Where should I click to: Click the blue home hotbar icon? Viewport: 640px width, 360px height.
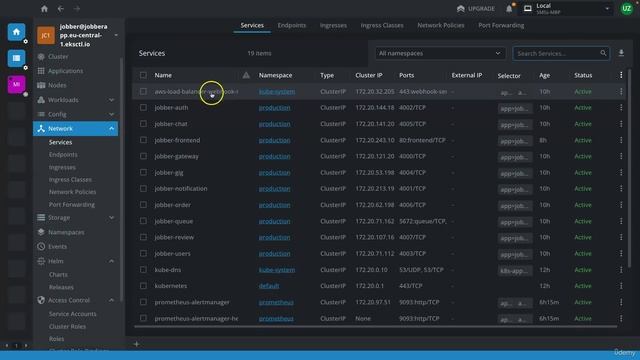click(x=16, y=32)
